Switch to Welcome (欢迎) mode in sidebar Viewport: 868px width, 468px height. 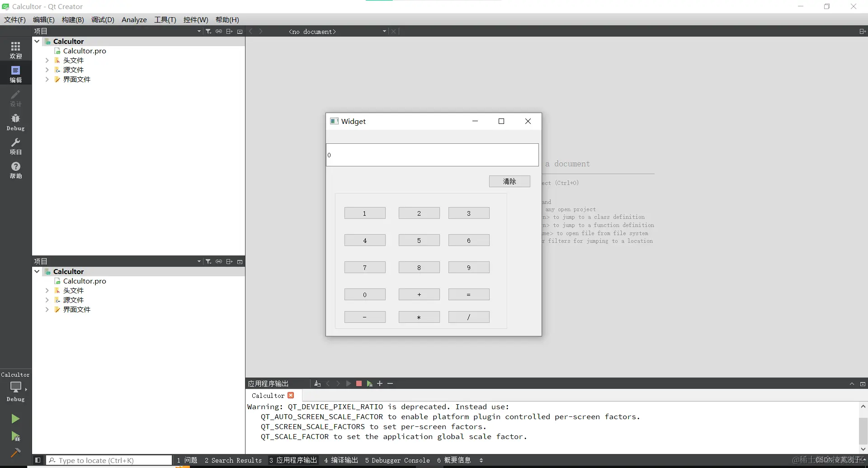click(16, 50)
